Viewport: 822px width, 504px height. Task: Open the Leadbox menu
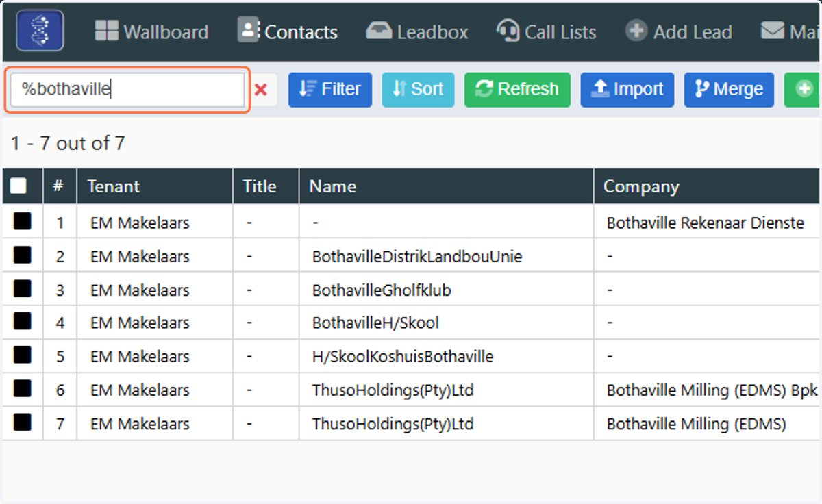pyautogui.click(x=417, y=32)
